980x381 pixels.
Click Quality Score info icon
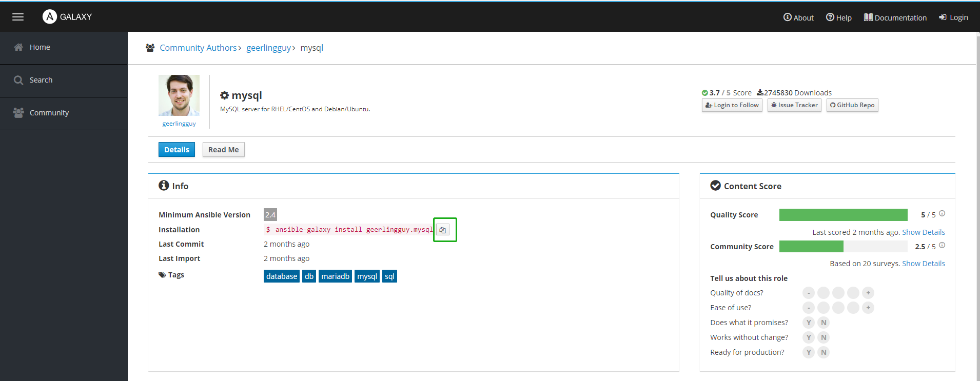coord(942,213)
